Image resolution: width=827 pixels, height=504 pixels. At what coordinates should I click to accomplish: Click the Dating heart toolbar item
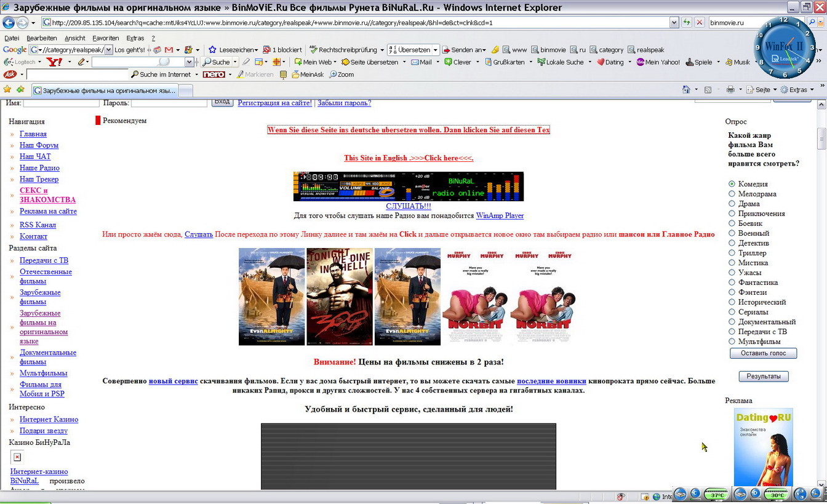pyautogui.click(x=610, y=62)
